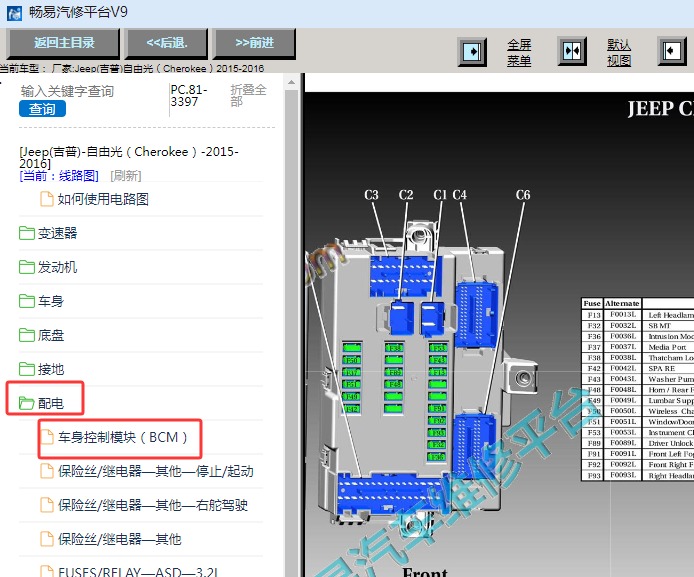Click the C2 connector label
694x577 pixels.
click(x=406, y=195)
